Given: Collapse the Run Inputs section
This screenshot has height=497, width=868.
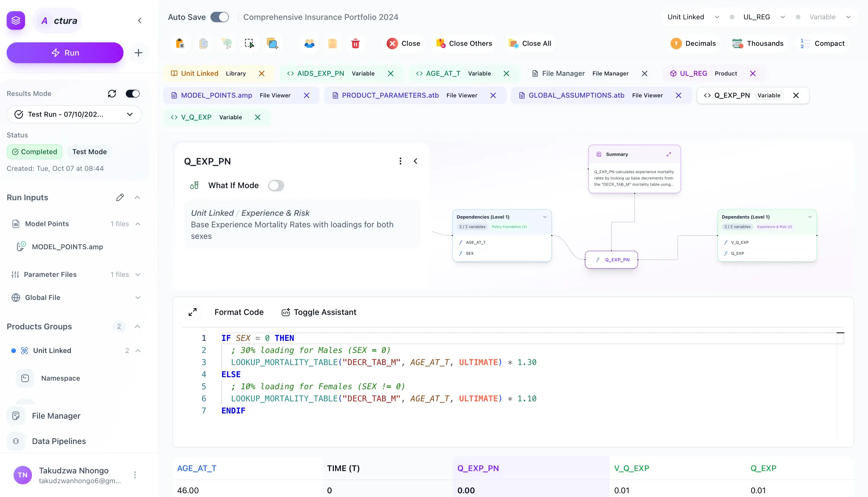Looking at the screenshot, I should (137, 197).
